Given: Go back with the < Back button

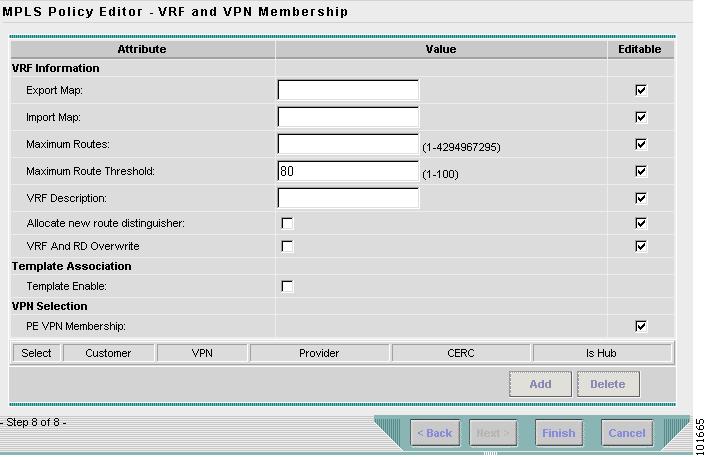Looking at the screenshot, I should 435,433.
